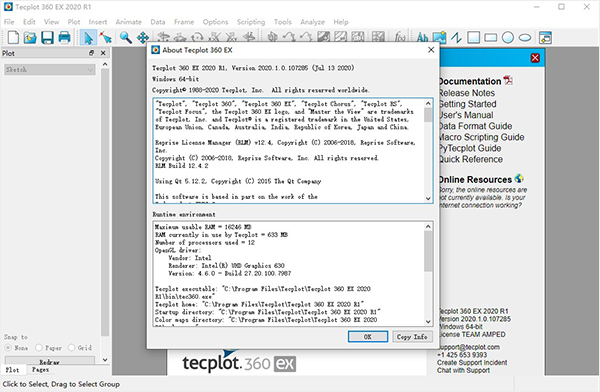Open the Help menu

341,22
